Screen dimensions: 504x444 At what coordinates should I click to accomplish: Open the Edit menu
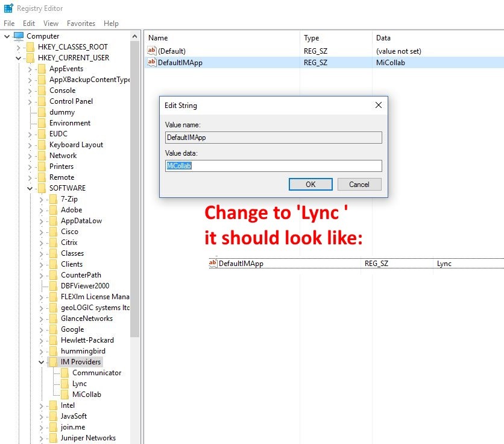(x=29, y=24)
